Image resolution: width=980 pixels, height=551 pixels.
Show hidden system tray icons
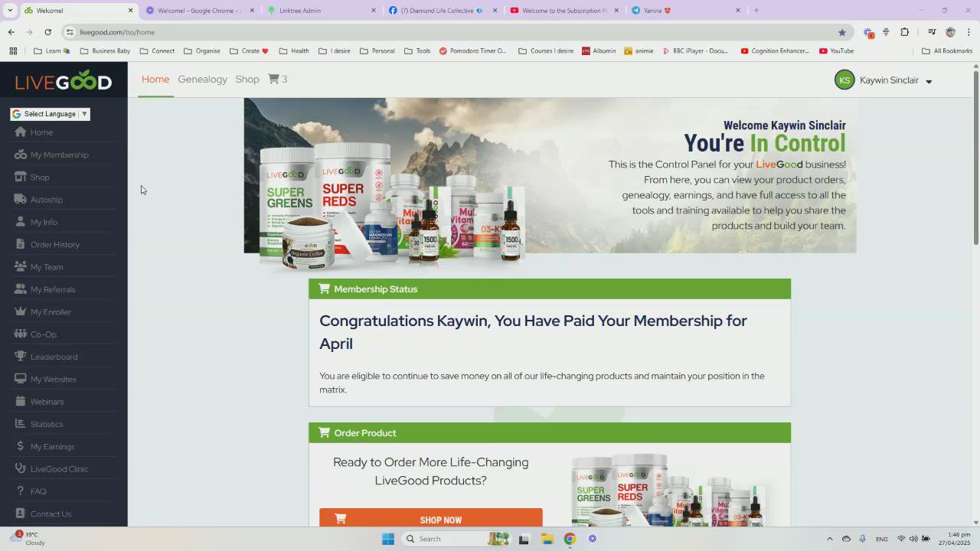[829, 539]
